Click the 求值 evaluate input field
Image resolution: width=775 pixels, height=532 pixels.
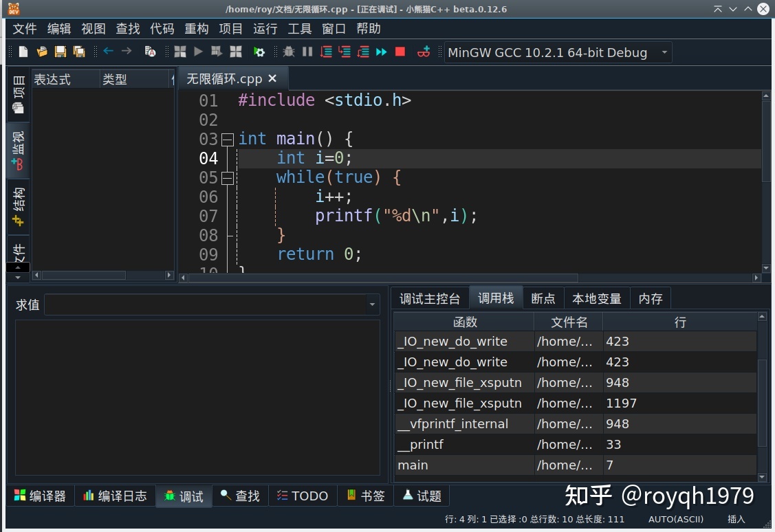click(x=206, y=304)
